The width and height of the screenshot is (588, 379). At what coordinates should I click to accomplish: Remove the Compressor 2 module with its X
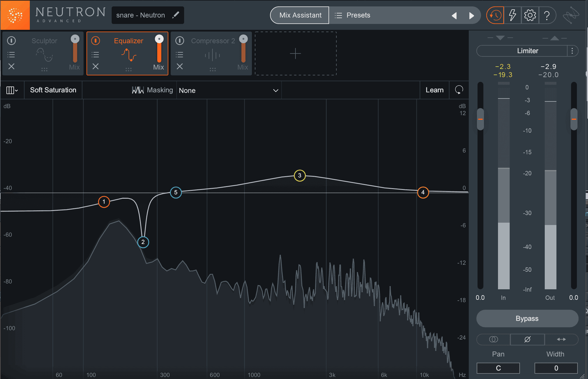click(x=180, y=67)
